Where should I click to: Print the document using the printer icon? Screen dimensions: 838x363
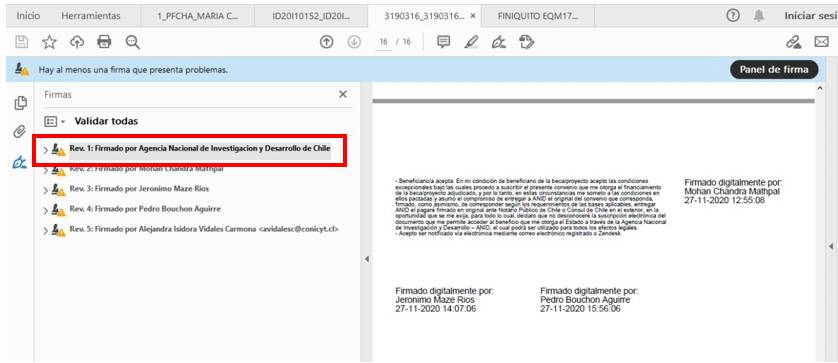pyautogui.click(x=105, y=42)
